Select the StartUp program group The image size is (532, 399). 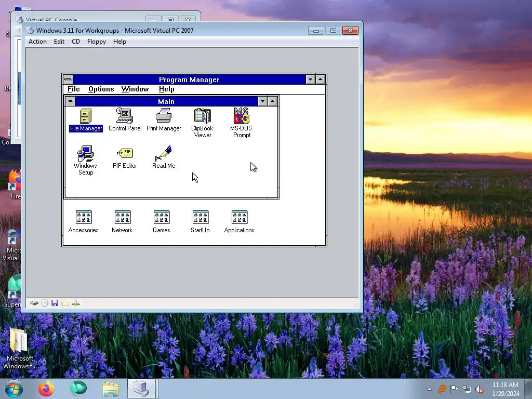200,222
